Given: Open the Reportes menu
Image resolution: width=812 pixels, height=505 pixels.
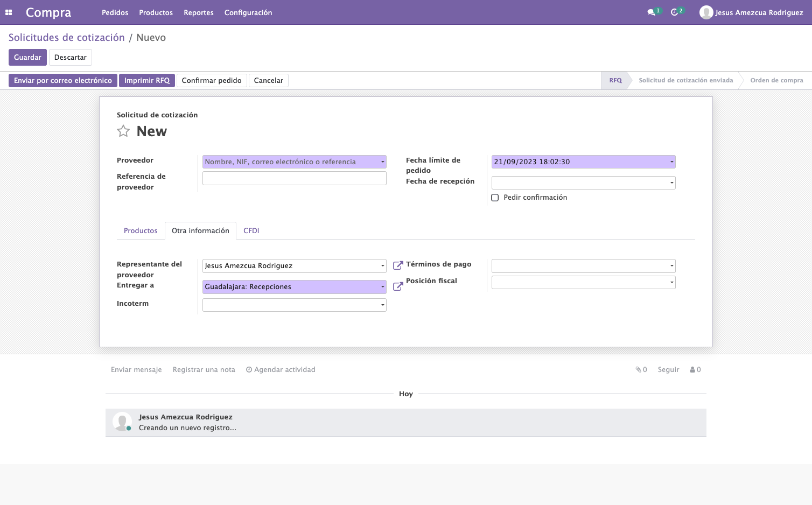Looking at the screenshot, I should tap(199, 12).
